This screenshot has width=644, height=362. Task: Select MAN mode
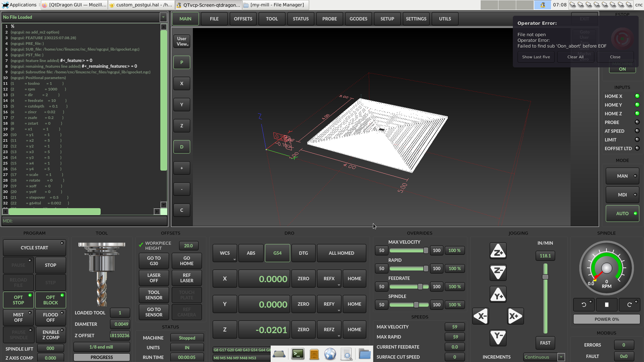(623, 176)
